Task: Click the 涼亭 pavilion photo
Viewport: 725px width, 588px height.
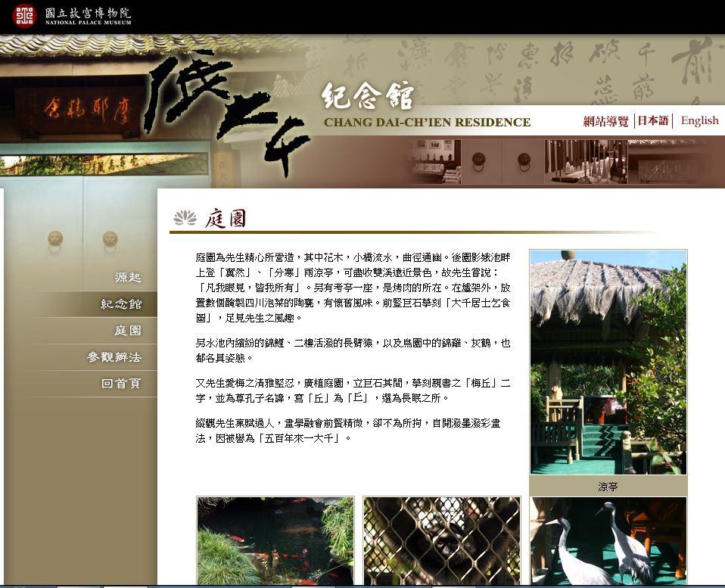Action: (608, 362)
